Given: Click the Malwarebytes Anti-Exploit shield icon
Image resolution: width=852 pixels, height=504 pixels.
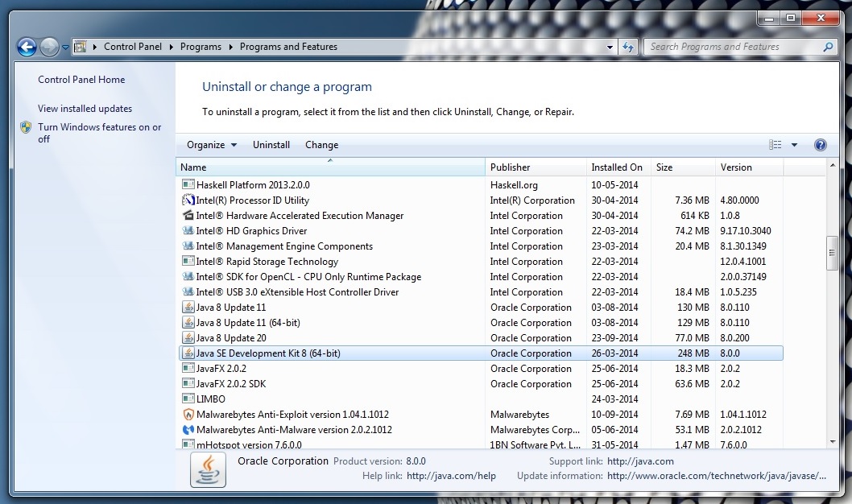Looking at the screenshot, I should point(188,415).
